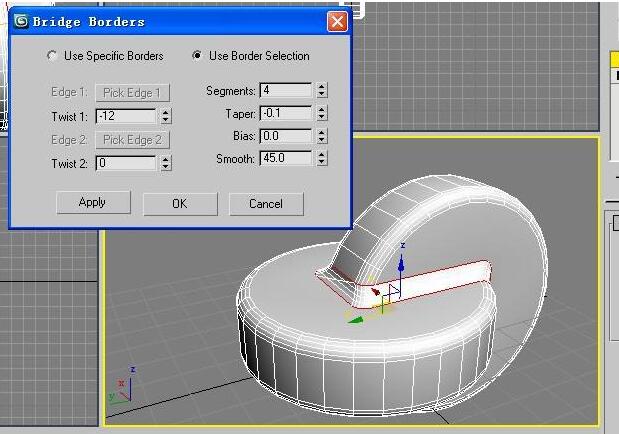The image size is (619, 434).
Task: Click the Twist 1 label
Action: (x=69, y=117)
